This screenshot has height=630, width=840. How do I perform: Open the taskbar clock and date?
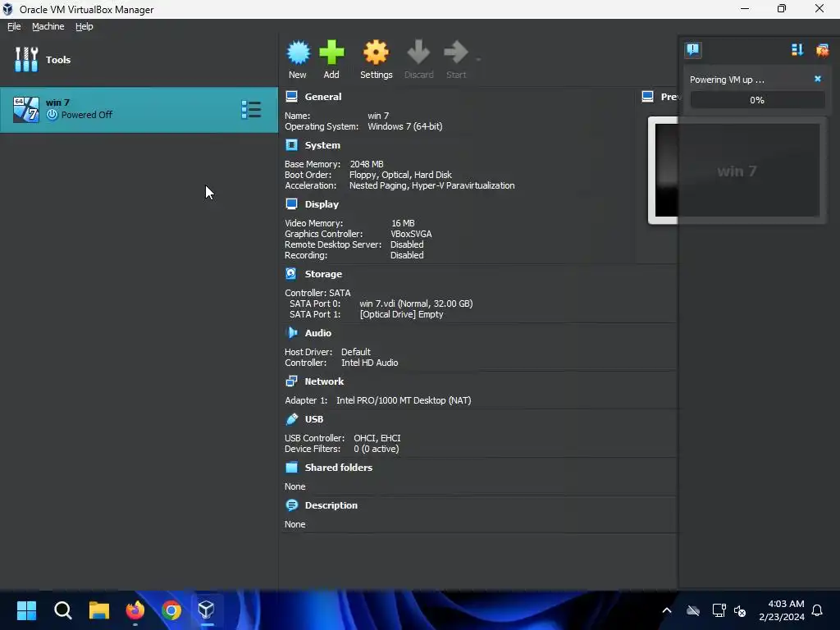(781, 610)
